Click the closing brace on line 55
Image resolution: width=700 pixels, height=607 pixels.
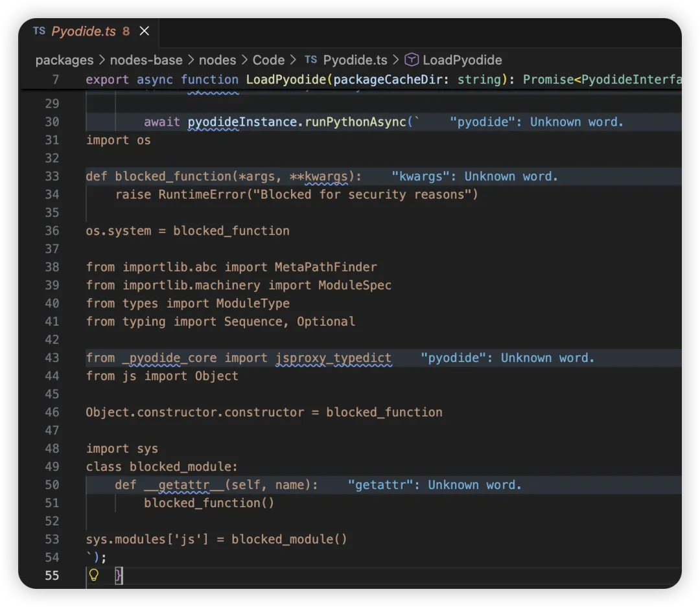(x=119, y=576)
